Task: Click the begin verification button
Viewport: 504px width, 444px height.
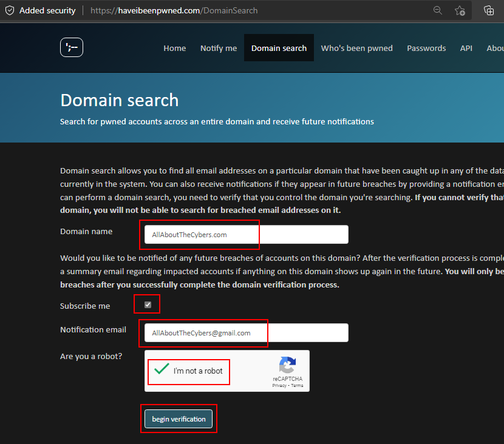Action: [x=179, y=419]
